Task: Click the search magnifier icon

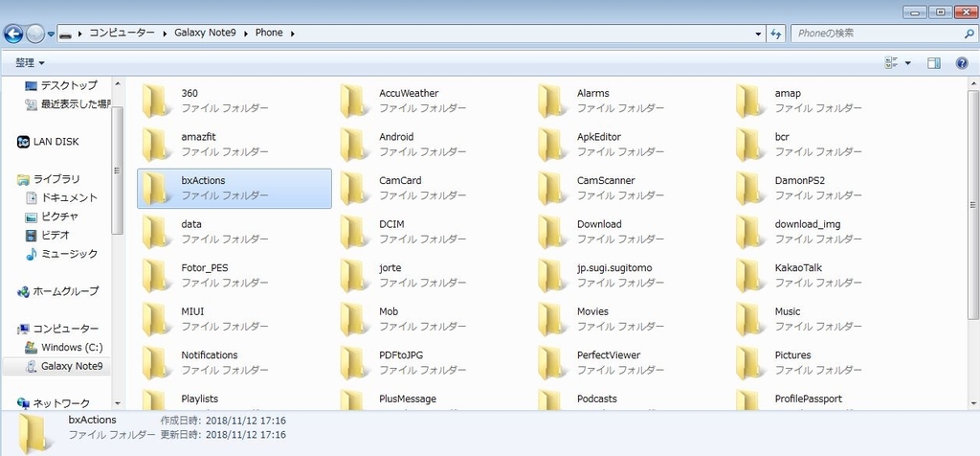Action: tap(969, 34)
